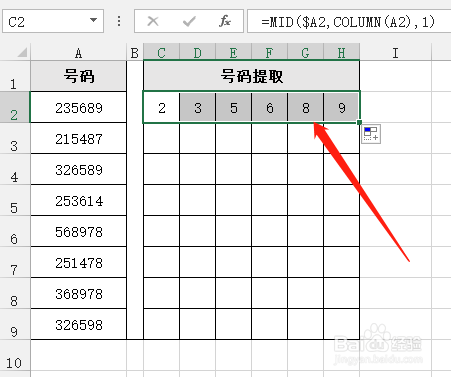Viewport: 451px width, 377px height.
Task: Expand the Name Box dropdown arrow
Action: [94, 21]
